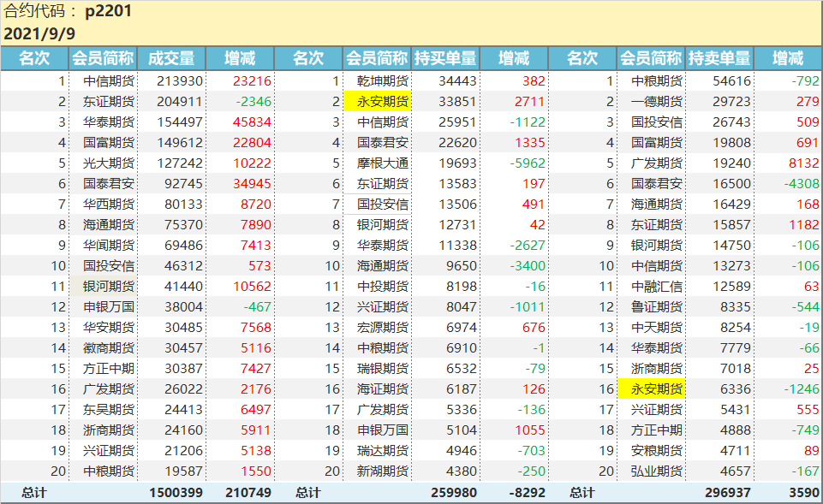823x504 pixels.
Task: Select the short position value 26743
Action: [x=731, y=122]
